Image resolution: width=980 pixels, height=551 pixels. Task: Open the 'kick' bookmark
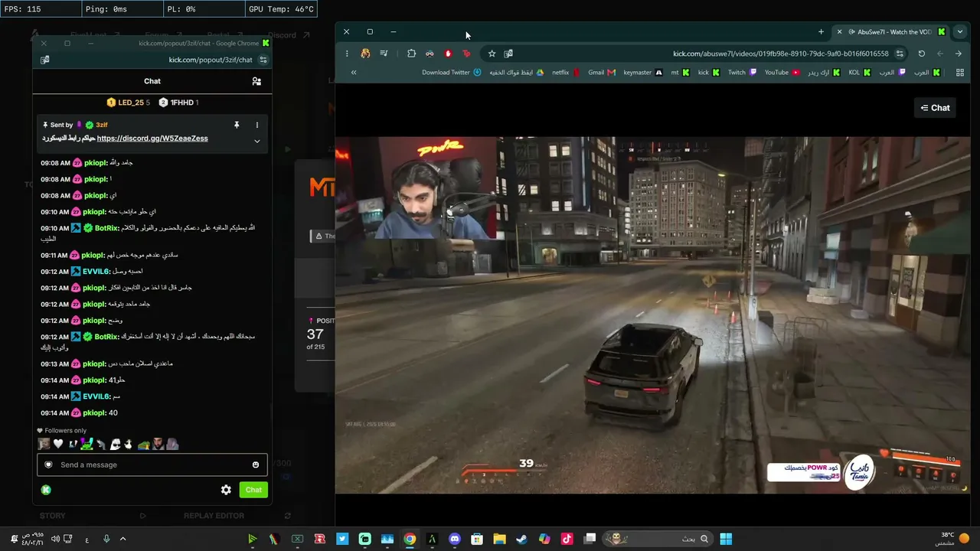tap(708, 73)
